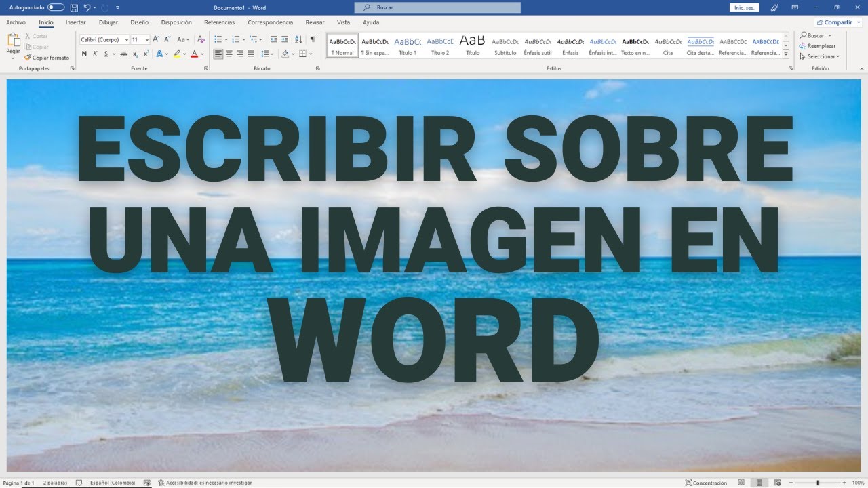Select Center alignment icon
Image resolution: width=868 pixels, height=488 pixels.
click(229, 54)
